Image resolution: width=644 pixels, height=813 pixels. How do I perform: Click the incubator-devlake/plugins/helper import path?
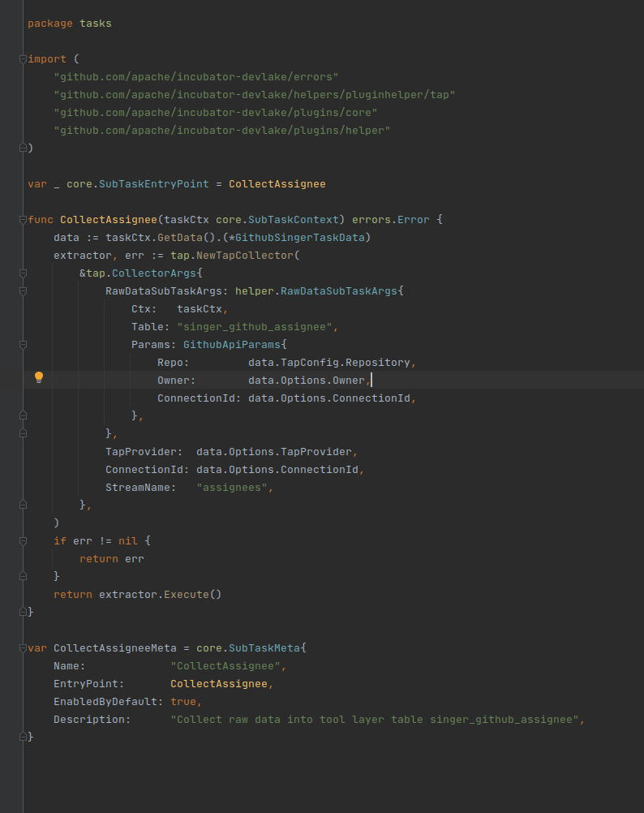tap(222, 131)
